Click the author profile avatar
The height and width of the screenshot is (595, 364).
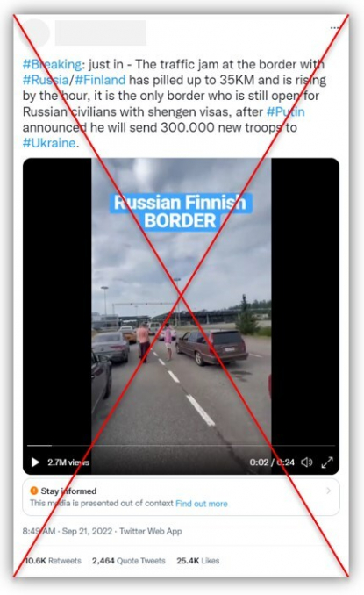click(x=37, y=33)
